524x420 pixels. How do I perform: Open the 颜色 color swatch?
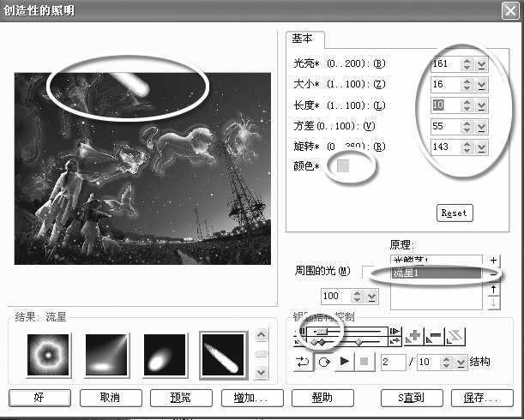[342, 165]
